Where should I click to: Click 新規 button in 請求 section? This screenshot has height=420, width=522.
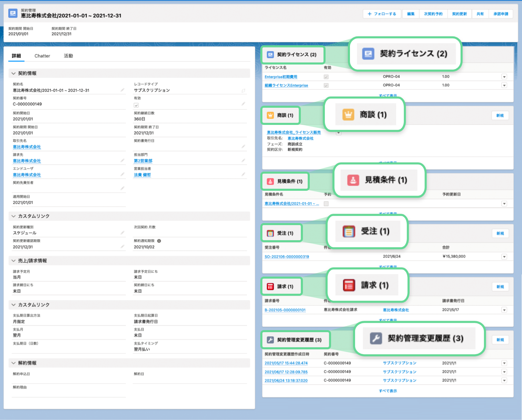(500, 287)
